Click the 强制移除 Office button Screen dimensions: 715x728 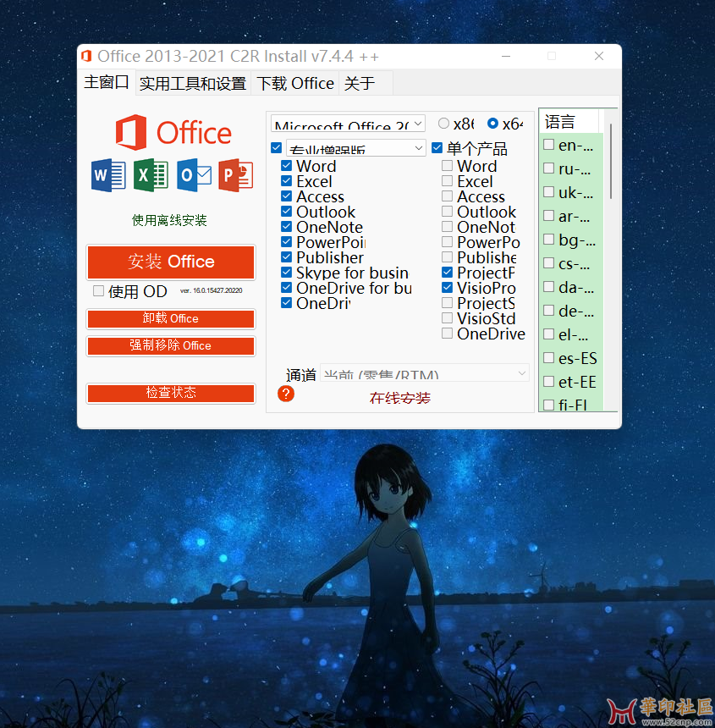pyautogui.click(x=171, y=346)
